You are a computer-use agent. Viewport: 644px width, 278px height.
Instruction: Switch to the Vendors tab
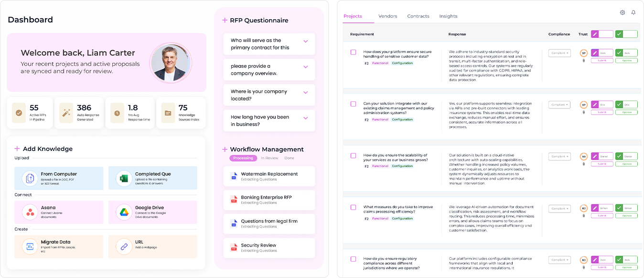tap(387, 16)
